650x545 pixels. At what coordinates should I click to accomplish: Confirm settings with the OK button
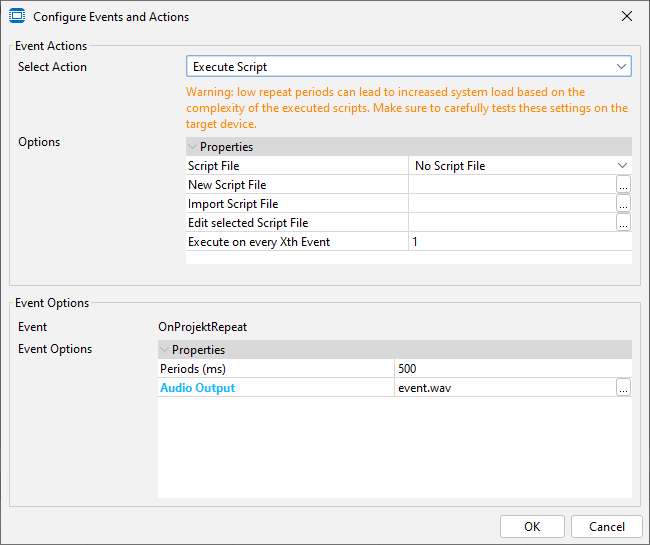click(x=531, y=526)
